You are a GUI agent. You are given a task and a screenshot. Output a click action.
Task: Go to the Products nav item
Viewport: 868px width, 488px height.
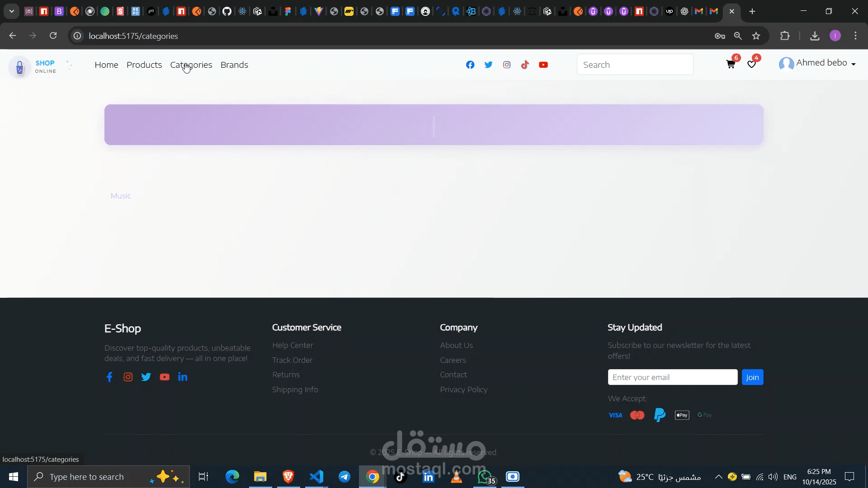pos(144,65)
